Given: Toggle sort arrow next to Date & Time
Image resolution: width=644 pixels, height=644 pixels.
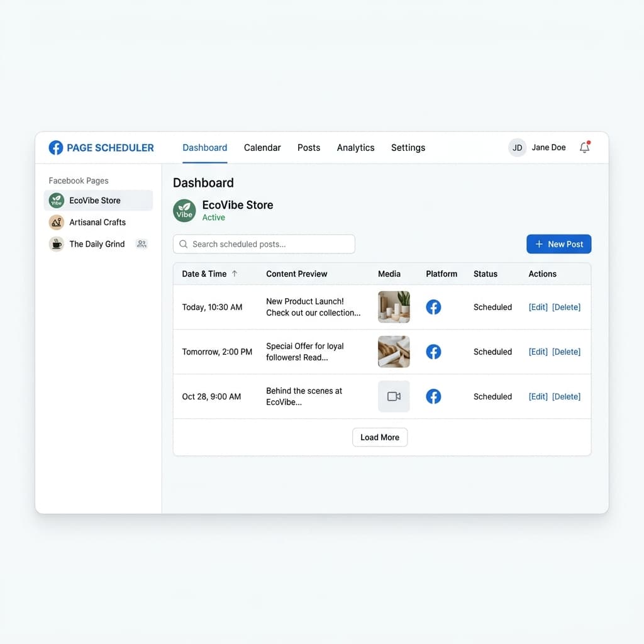Looking at the screenshot, I should click(235, 274).
